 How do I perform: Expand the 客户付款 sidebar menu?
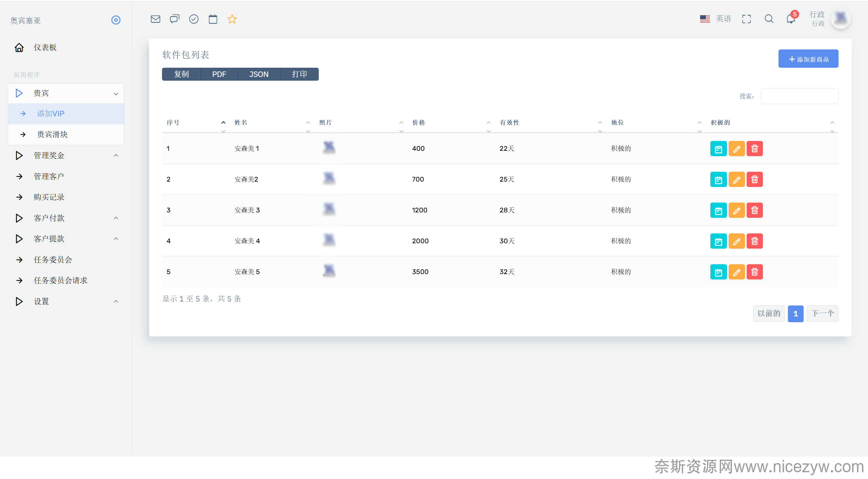pos(66,218)
